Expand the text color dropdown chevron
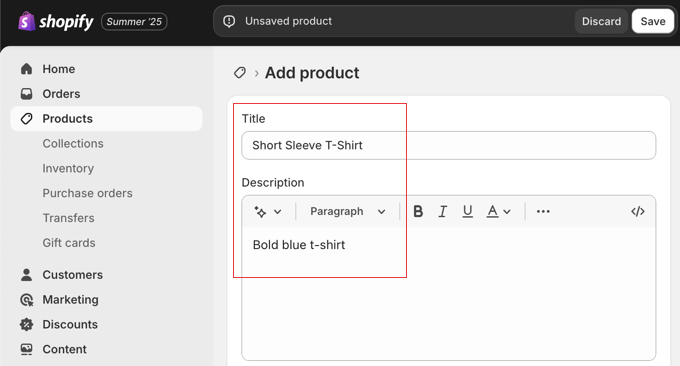 tap(507, 212)
